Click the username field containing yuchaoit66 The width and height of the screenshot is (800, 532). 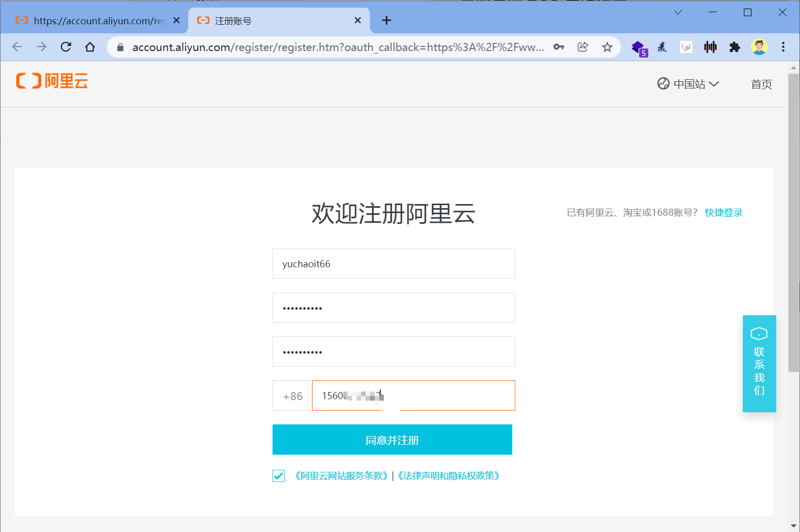393,264
